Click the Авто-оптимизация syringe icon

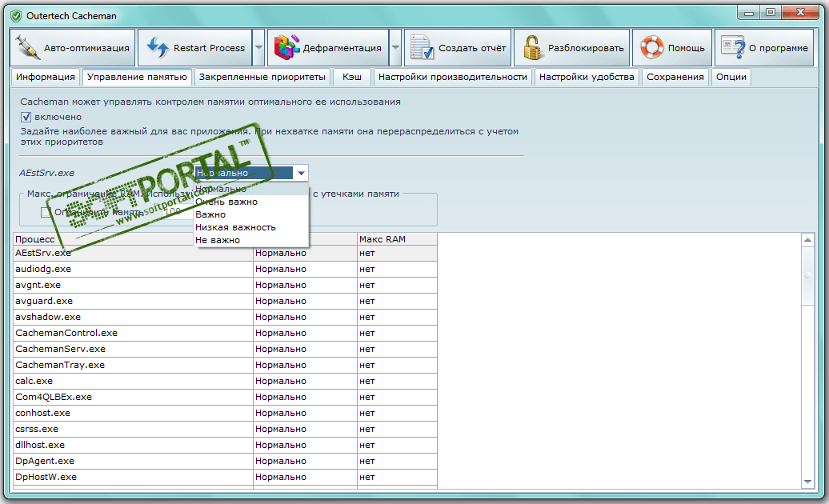pos(27,47)
